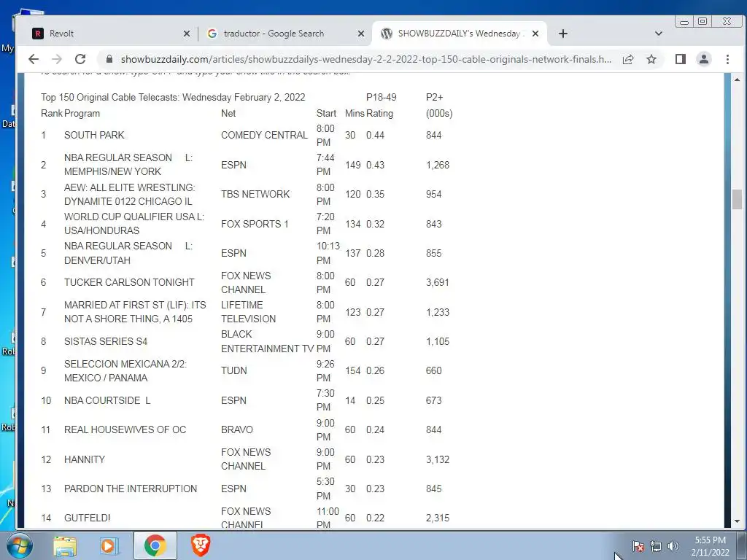Click the Action Center flag tray icon
Image resolution: width=747 pixels, height=560 pixels.
[638, 546]
